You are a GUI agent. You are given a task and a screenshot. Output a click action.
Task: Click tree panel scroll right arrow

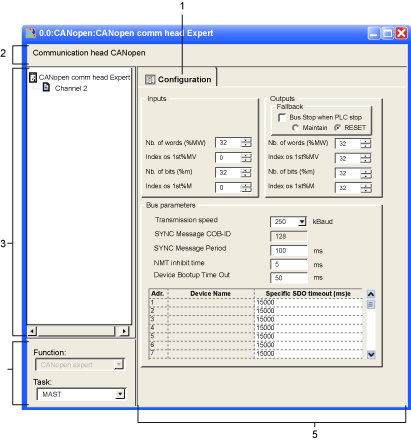point(124,331)
